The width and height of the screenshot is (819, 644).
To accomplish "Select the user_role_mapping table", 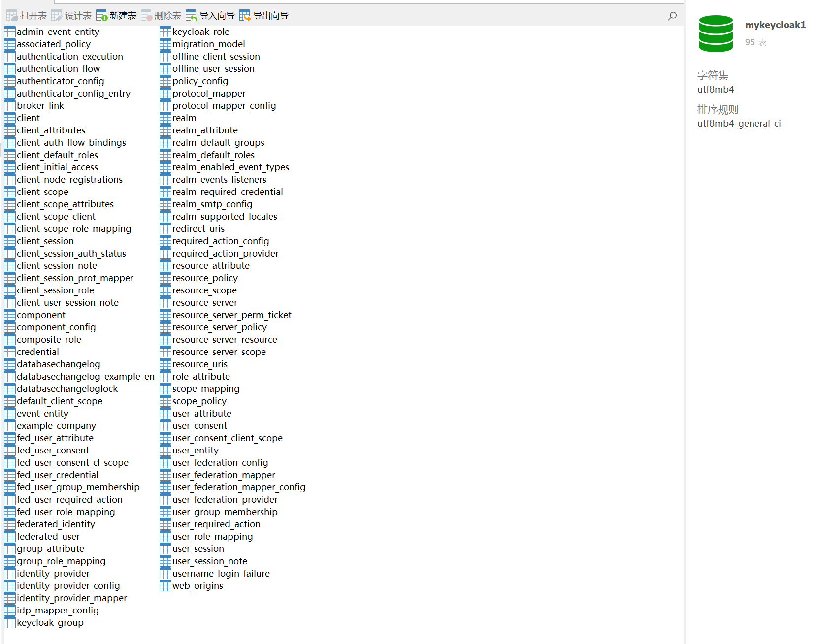I will 213,537.
